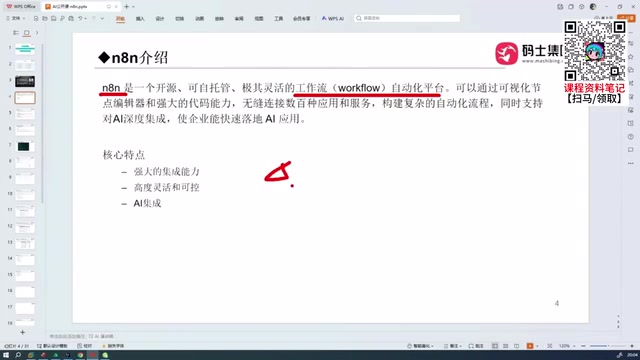Viewport: 640px width, 360px height.
Task: Click the 批注 comments button in status bar
Action: pos(476,346)
